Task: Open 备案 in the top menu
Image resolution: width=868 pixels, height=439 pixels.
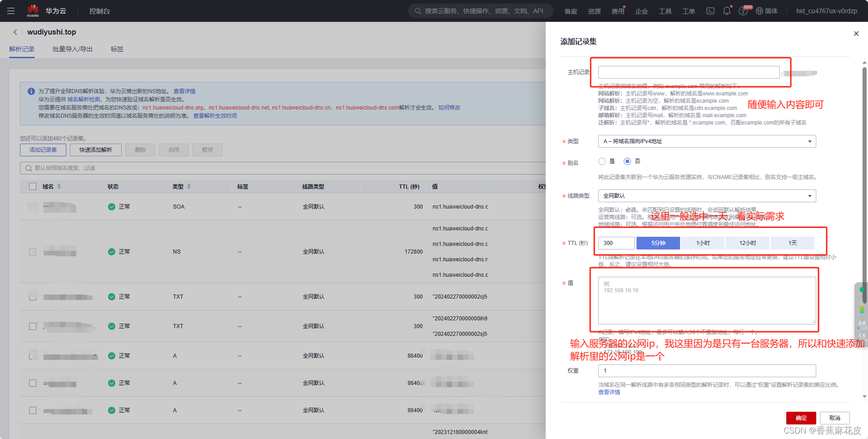Action: [x=571, y=11]
